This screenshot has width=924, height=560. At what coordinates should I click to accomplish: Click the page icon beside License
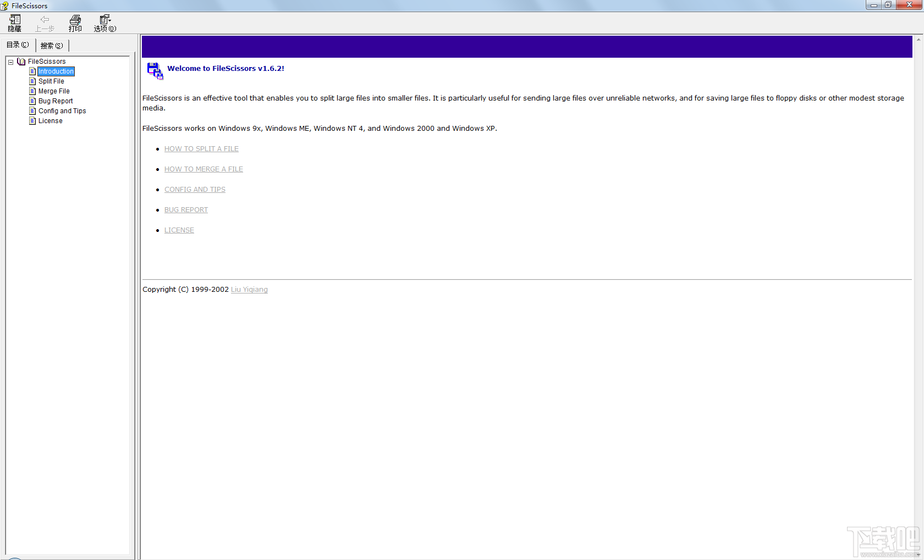[x=32, y=121]
